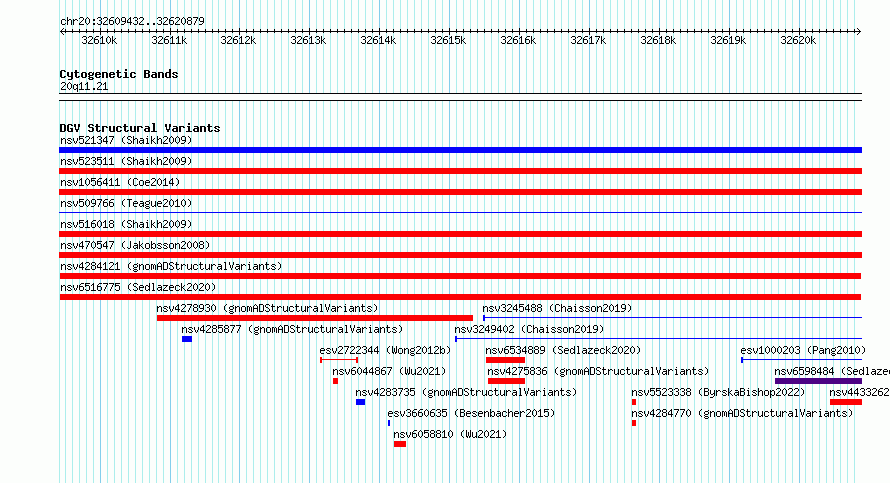Select the 20q11.21 band label
The width and height of the screenshot is (890, 483).
[84, 86]
